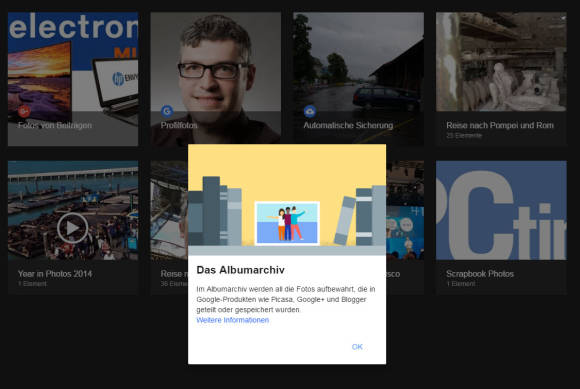580x389 pixels.
Task: Click the Reise nach Pompei und Rom title
Action: click(x=500, y=125)
